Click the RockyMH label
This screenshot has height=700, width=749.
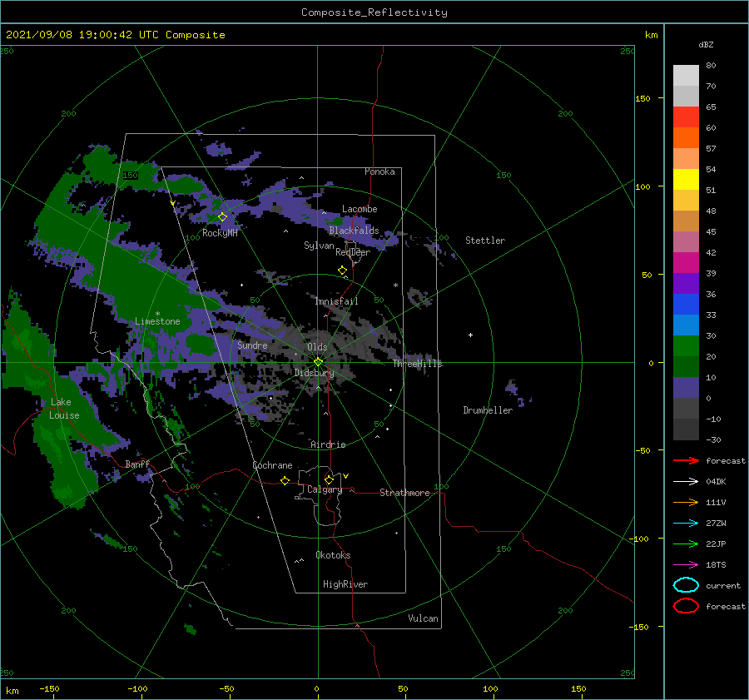(x=220, y=233)
